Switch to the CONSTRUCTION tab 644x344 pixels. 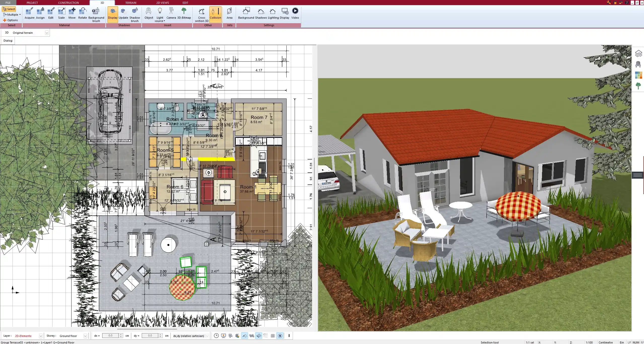[x=69, y=3]
